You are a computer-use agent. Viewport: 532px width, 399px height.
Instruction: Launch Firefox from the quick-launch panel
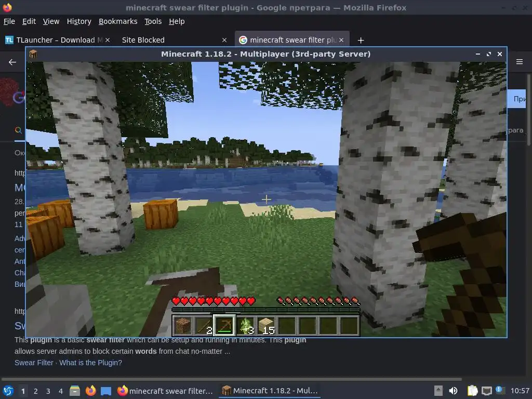click(x=90, y=391)
